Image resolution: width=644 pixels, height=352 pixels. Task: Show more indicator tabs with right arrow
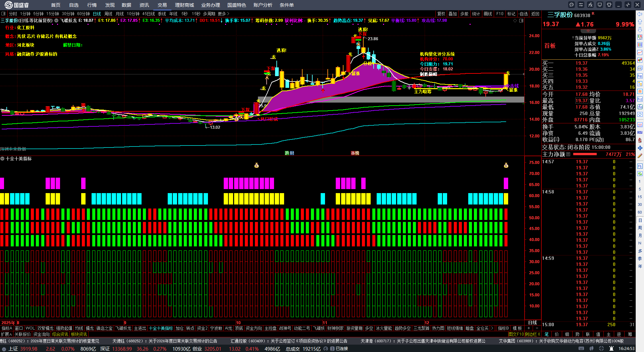click(492, 329)
